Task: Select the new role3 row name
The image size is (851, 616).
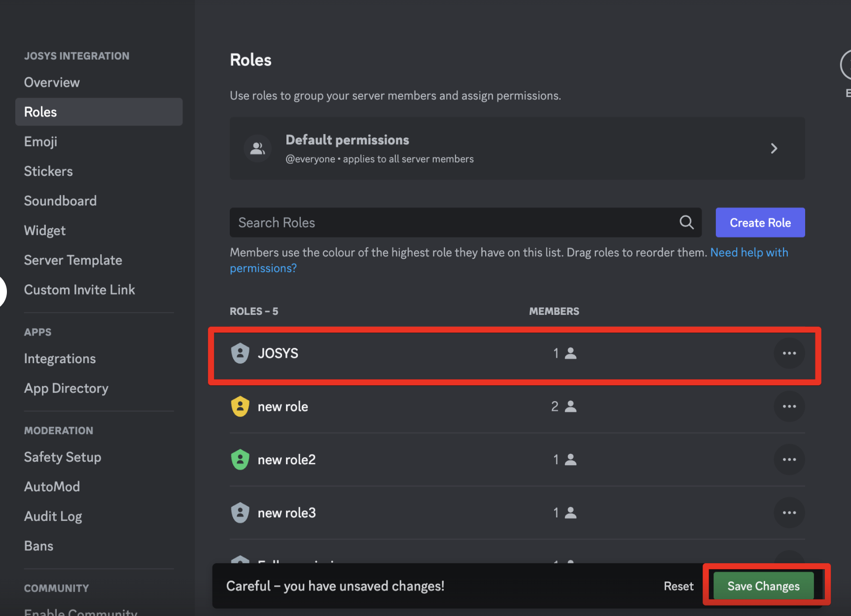Action: (x=286, y=513)
